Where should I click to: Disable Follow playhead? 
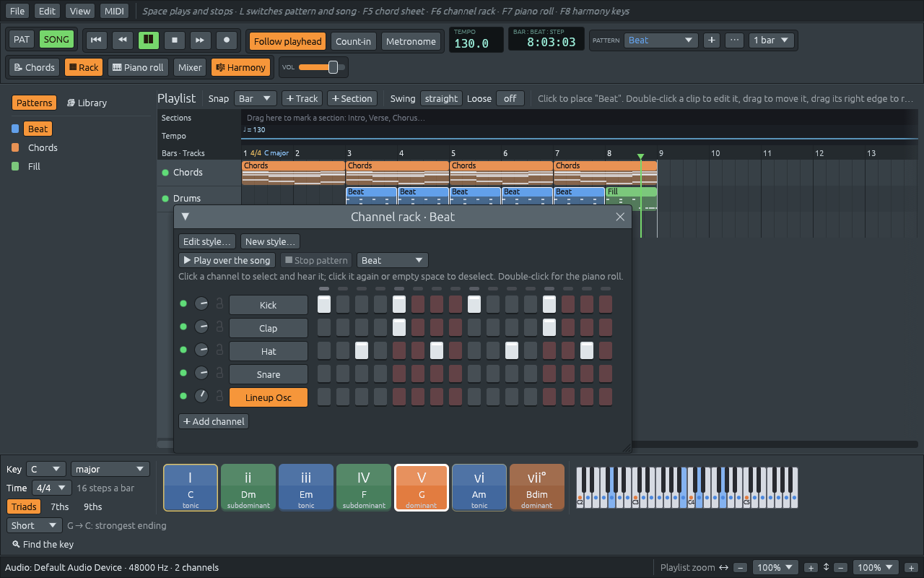pos(287,41)
